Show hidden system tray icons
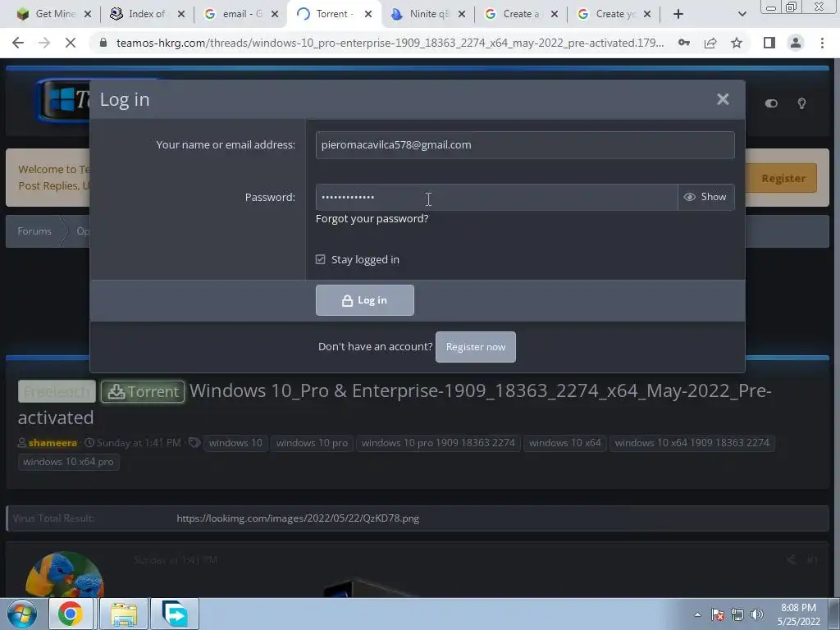The image size is (840, 630). coord(697,614)
